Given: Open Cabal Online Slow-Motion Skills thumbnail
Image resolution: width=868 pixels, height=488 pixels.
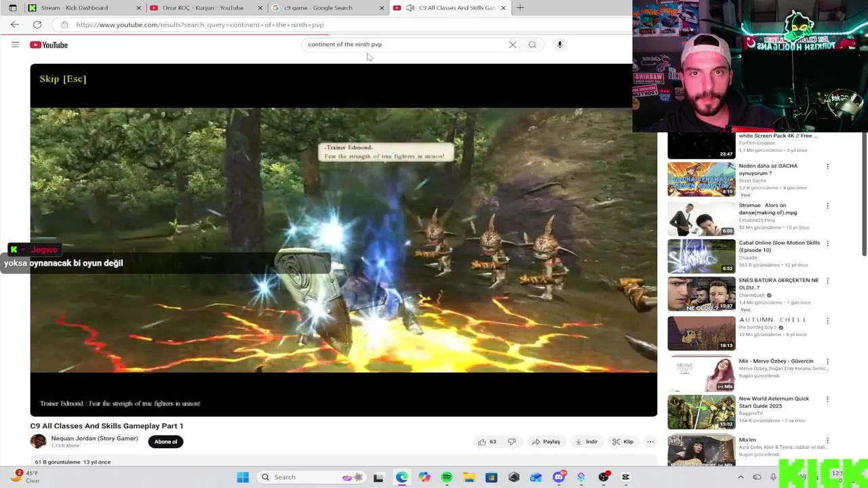Looking at the screenshot, I should (x=701, y=256).
